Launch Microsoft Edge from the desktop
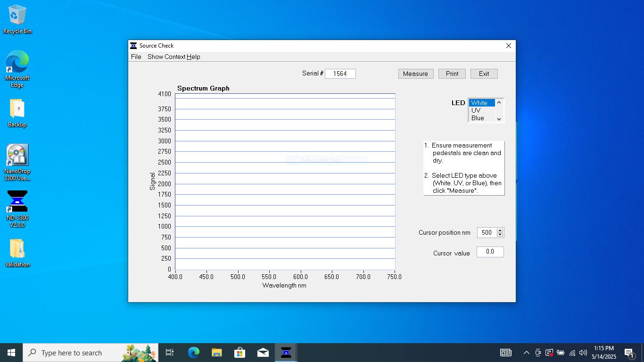The width and height of the screenshot is (644, 362). coord(17,62)
